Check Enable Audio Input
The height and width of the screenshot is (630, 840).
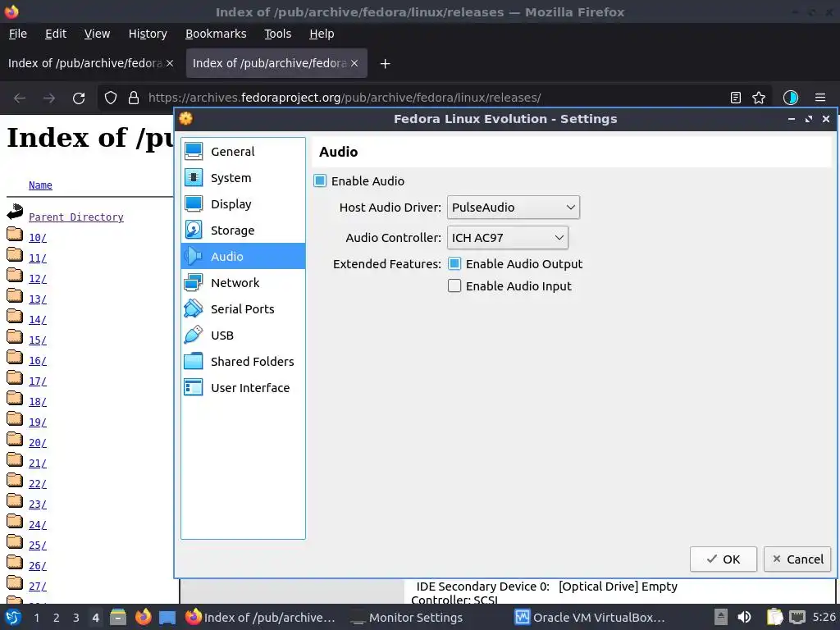454,286
